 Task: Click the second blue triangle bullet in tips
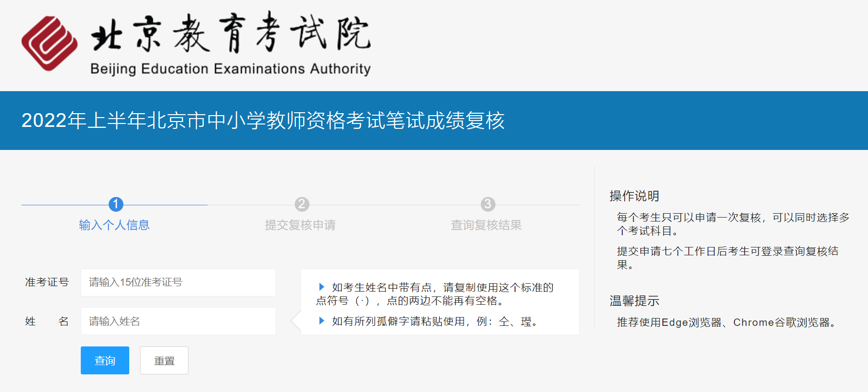click(x=322, y=321)
